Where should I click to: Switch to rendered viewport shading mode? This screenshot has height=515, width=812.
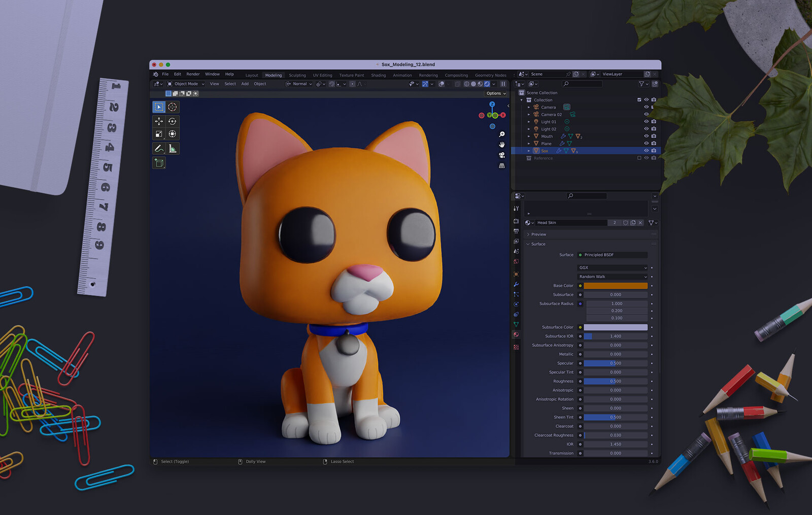click(x=487, y=84)
